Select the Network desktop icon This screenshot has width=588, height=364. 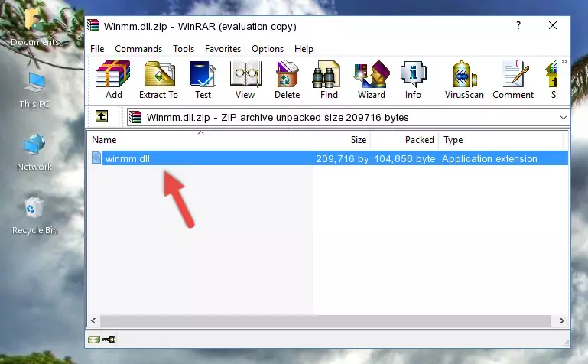pos(34,153)
